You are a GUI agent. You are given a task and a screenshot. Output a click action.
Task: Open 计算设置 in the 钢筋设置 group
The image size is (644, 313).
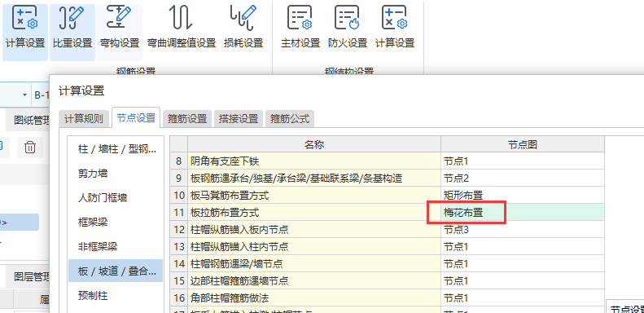click(25, 33)
